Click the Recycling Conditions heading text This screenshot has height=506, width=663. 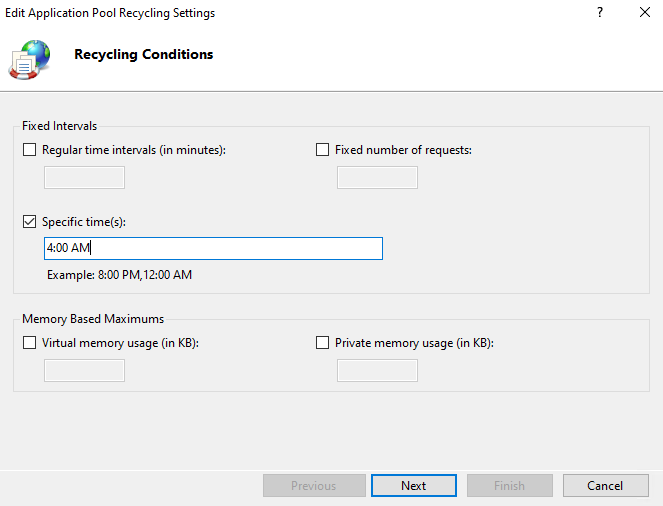point(143,55)
